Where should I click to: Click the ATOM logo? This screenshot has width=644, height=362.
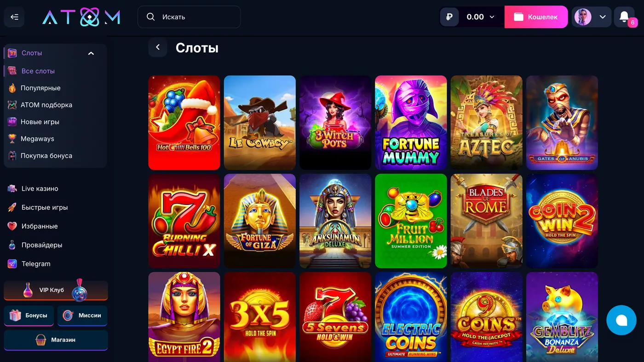point(81,17)
